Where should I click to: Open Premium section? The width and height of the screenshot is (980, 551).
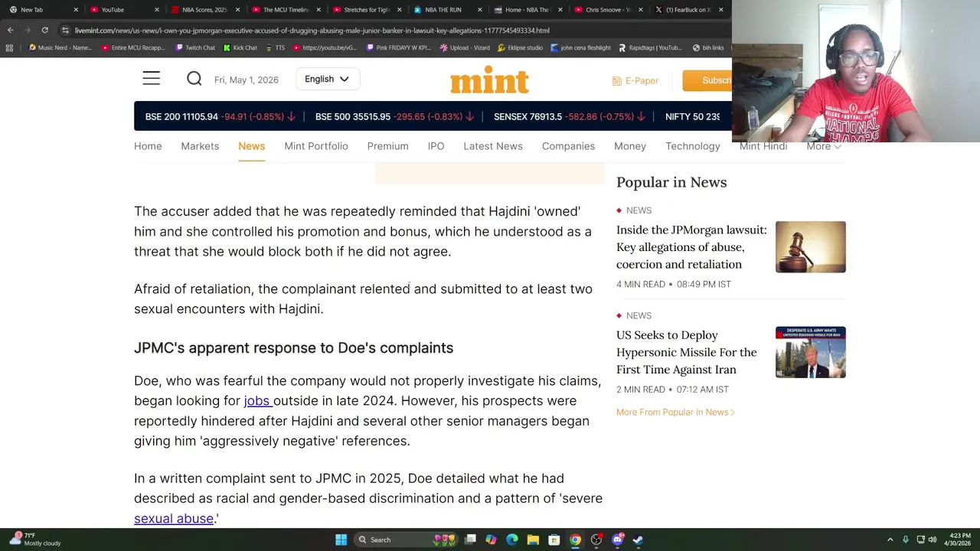point(387,146)
